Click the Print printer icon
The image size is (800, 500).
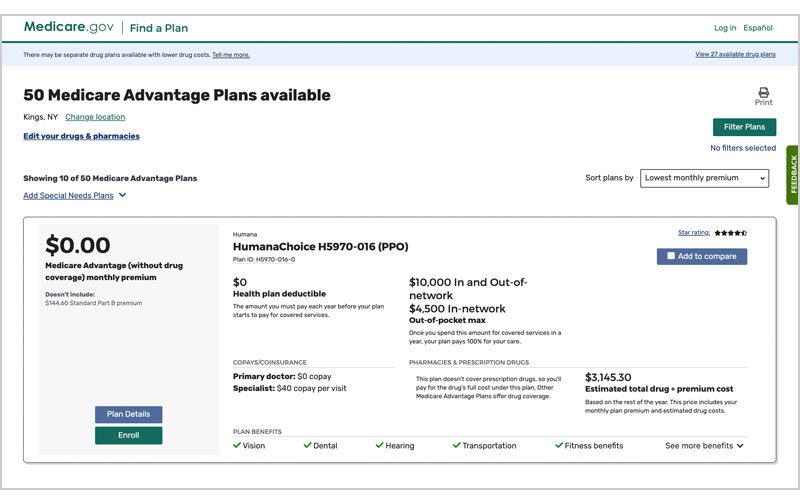763,92
